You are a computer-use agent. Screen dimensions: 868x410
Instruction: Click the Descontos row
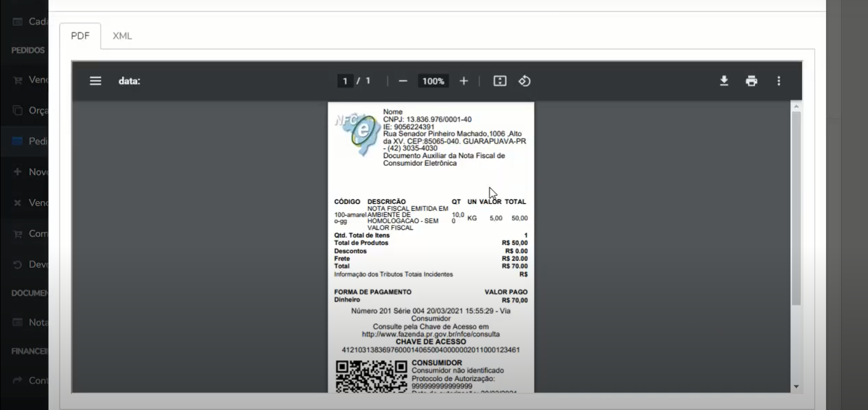431,251
